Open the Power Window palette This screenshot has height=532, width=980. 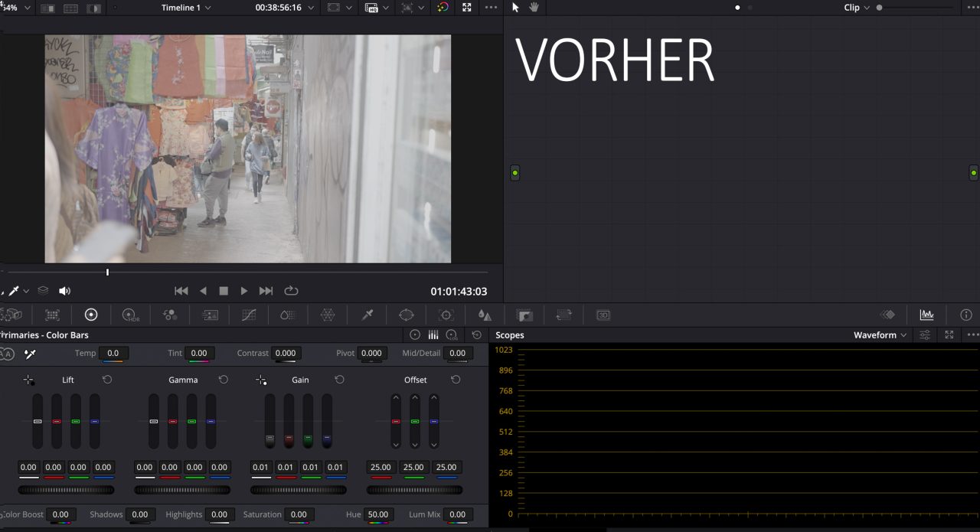coord(407,315)
